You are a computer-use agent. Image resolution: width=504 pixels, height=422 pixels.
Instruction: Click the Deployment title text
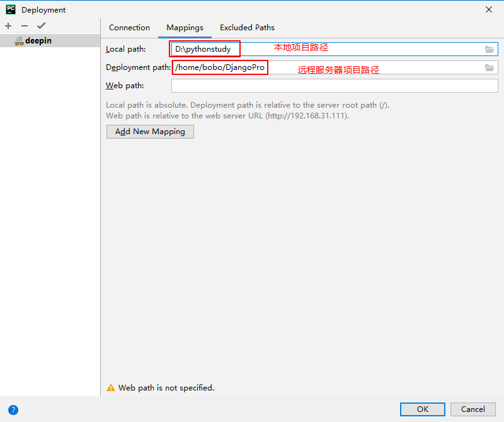coord(43,10)
